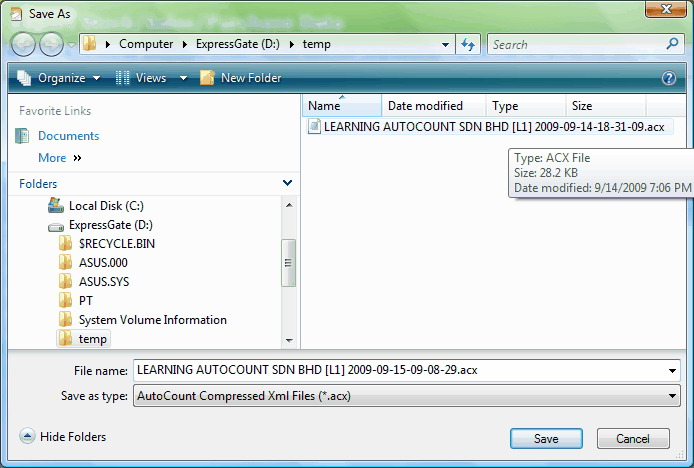This screenshot has width=694, height=468.
Task: Open Help with the question mark icon
Action: click(x=668, y=78)
